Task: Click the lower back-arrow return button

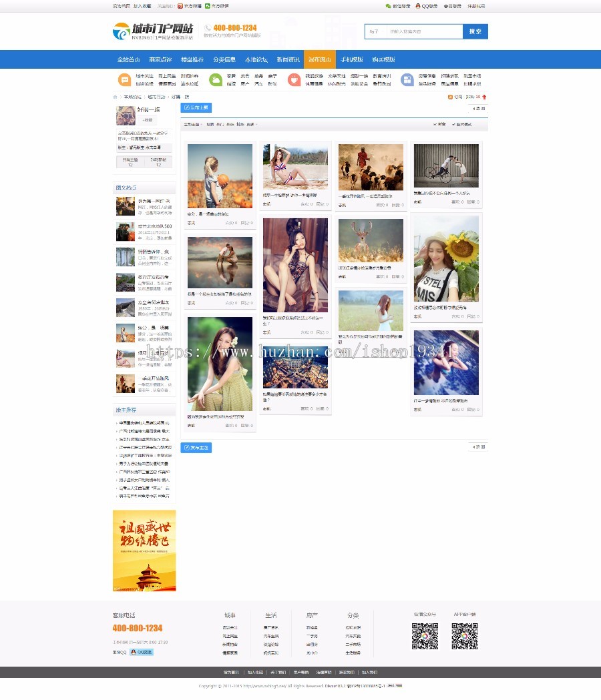Action: pyautogui.click(x=479, y=447)
